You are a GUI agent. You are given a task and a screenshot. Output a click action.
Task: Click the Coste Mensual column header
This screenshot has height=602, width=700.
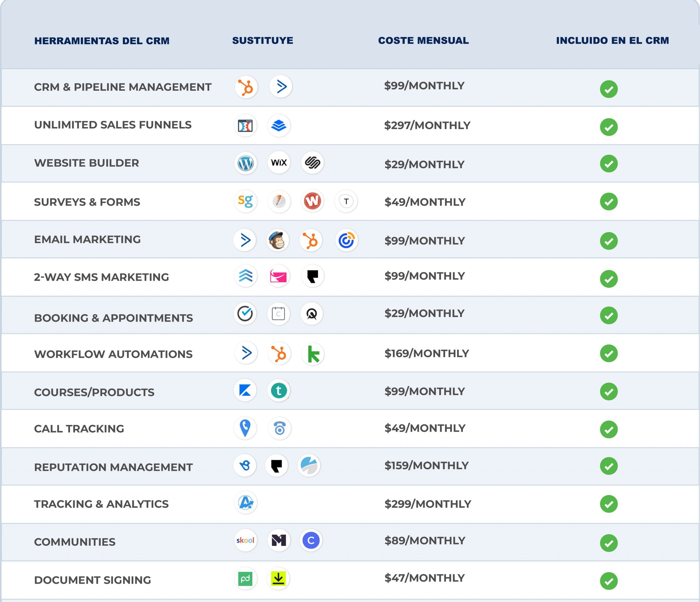[x=423, y=40]
